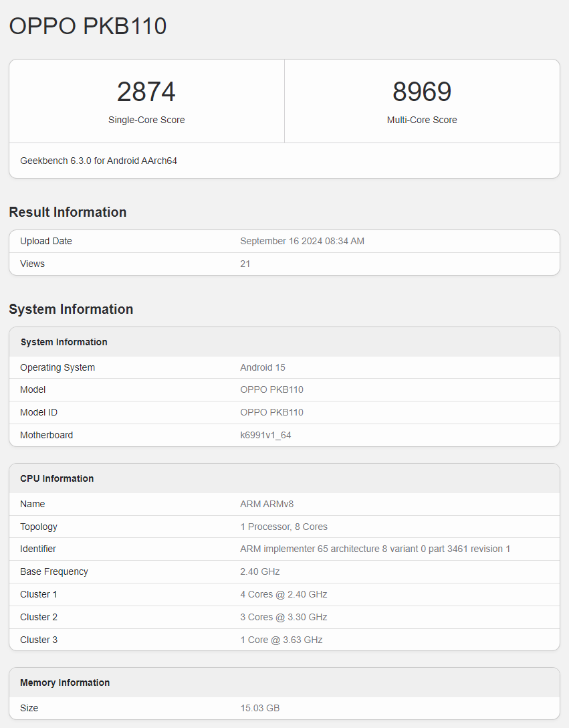Click the multi-core score 8969
The image size is (569, 728).
(x=422, y=92)
